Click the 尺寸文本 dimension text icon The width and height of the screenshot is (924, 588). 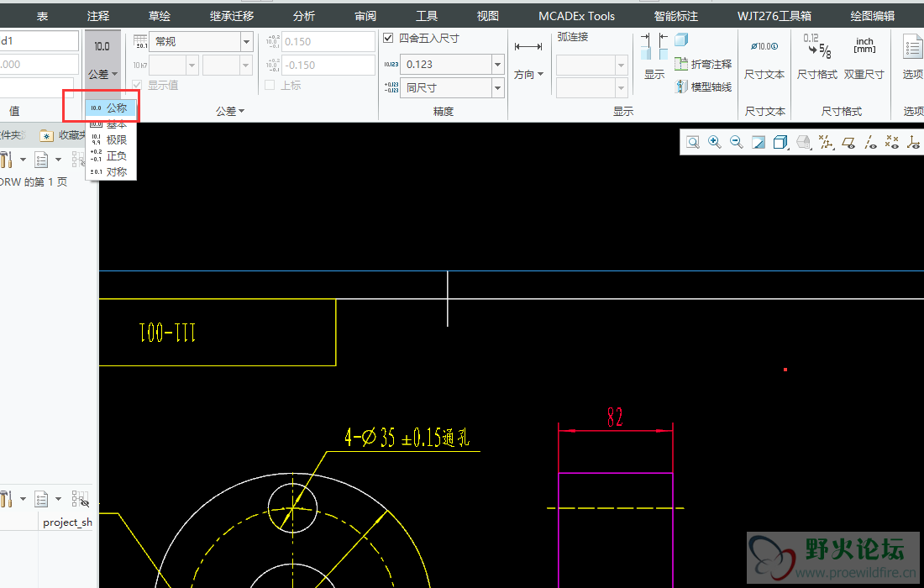[764, 46]
